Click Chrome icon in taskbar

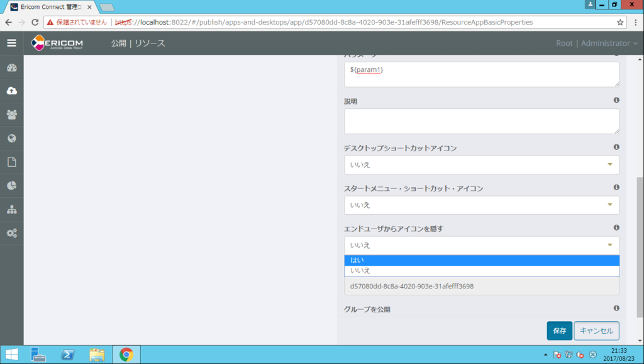[x=126, y=355]
